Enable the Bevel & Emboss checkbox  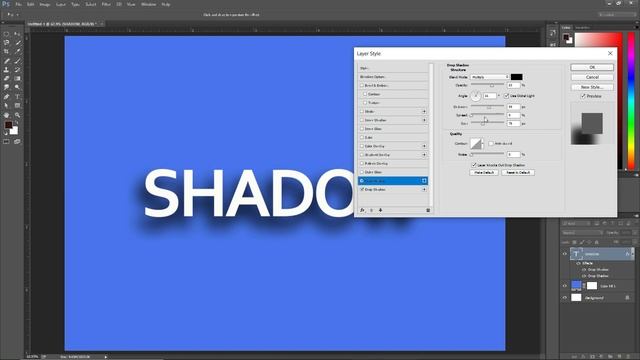click(362, 86)
